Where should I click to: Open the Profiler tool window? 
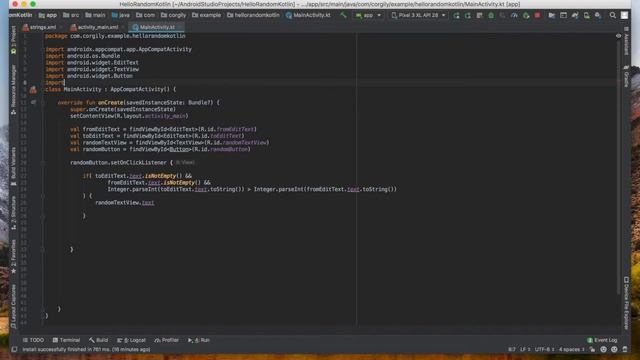click(x=167, y=340)
